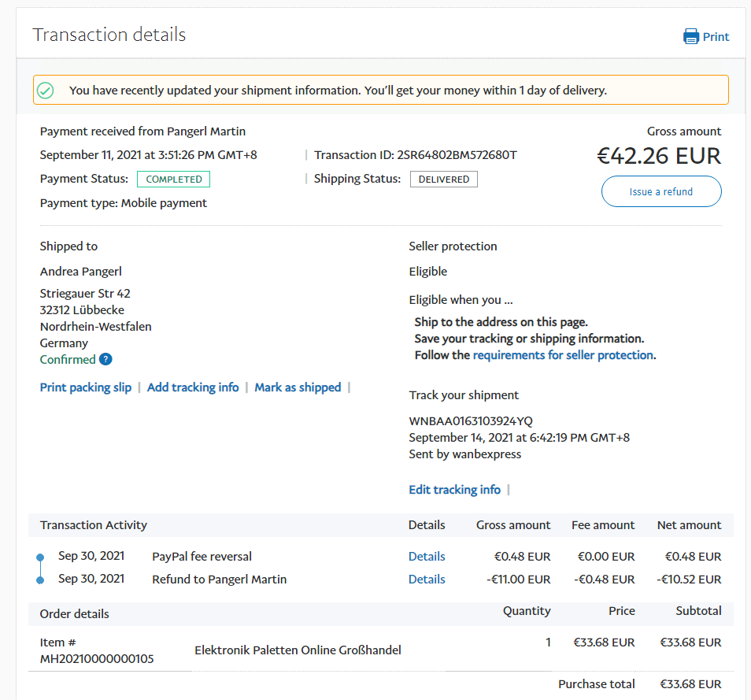Image resolution: width=751 pixels, height=700 pixels.
Task: Open the Print link
Action: click(716, 37)
